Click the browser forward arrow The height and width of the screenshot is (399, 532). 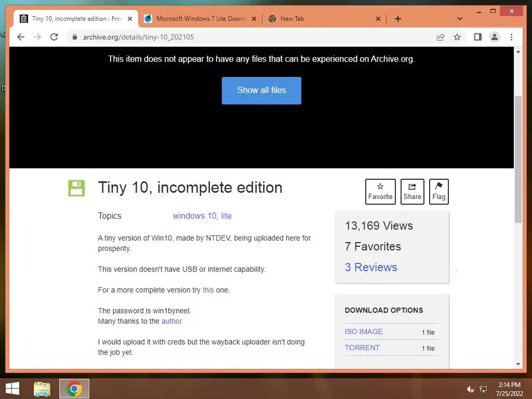coord(37,37)
